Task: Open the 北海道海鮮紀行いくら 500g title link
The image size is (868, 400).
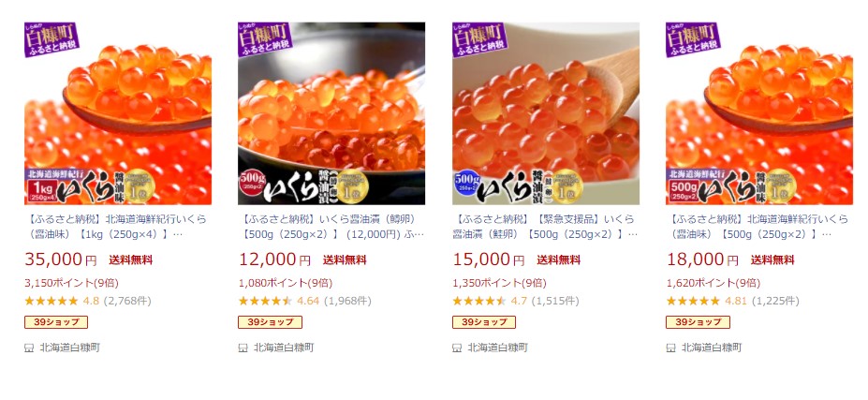Action: [758, 227]
